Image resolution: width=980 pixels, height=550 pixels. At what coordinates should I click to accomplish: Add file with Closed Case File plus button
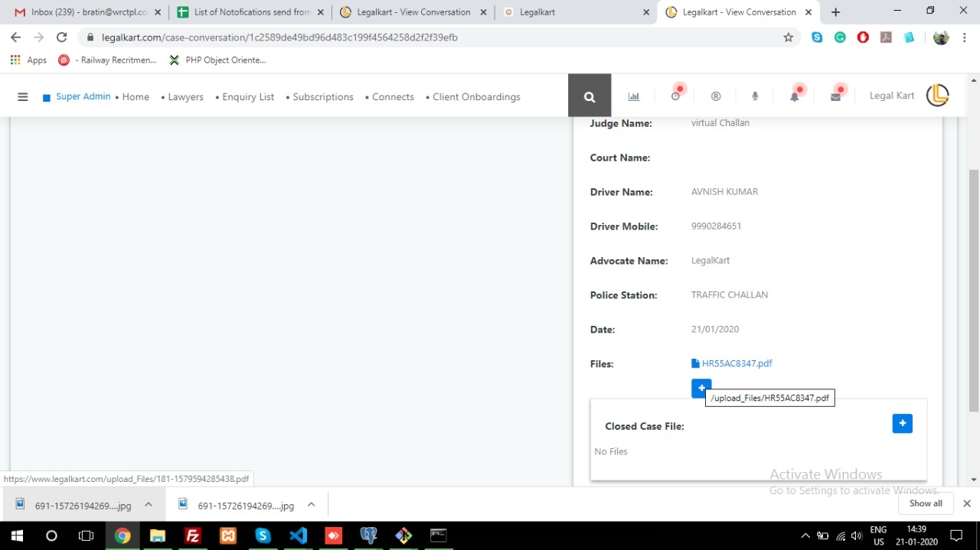pyautogui.click(x=902, y=423)
